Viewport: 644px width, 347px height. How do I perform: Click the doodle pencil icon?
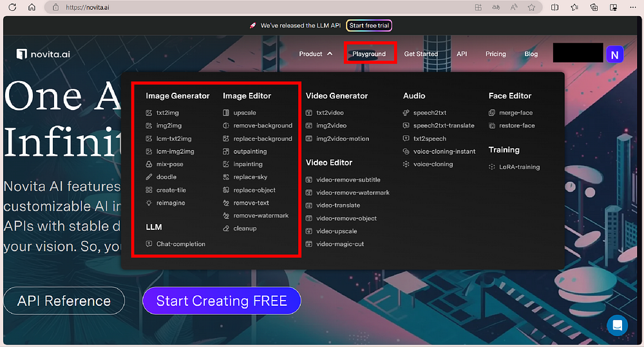[149, 177]
